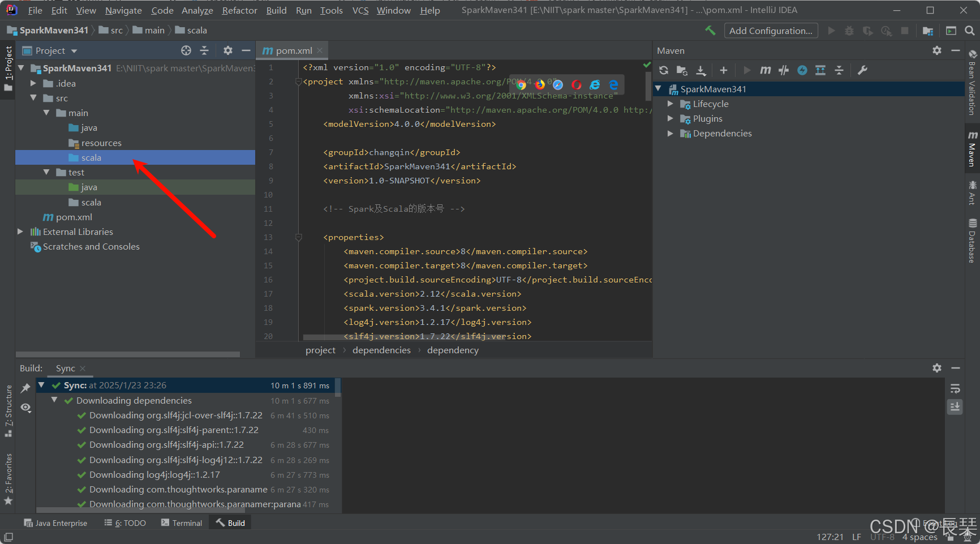
Task: Open pom.xml in Edge browser icon
Action: pos(613,85)
